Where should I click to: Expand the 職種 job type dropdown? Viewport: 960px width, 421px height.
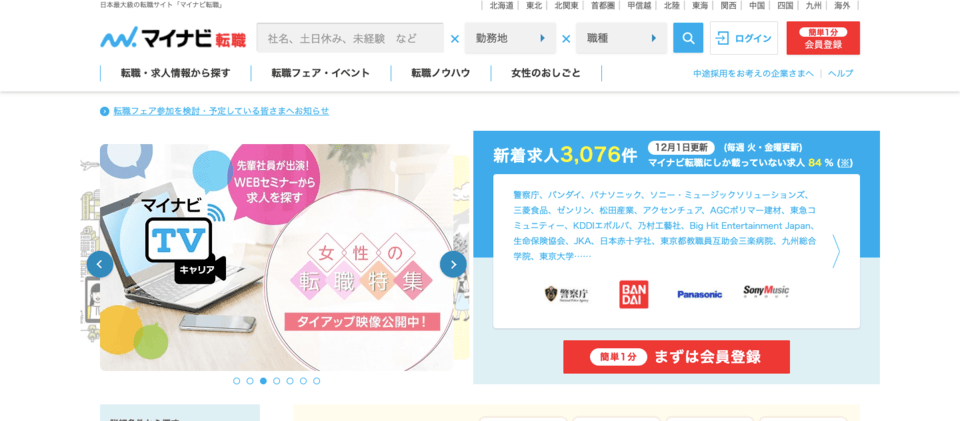[621, 38]
